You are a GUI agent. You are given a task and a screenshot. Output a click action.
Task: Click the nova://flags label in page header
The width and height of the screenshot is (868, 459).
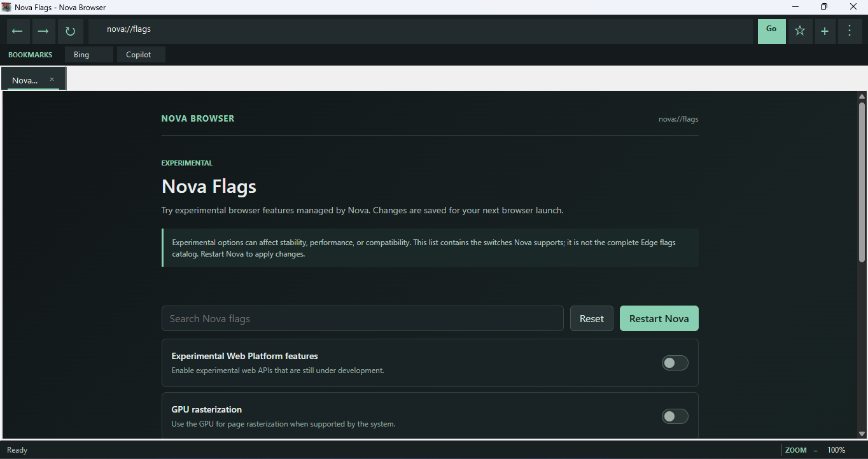(678, 119)
